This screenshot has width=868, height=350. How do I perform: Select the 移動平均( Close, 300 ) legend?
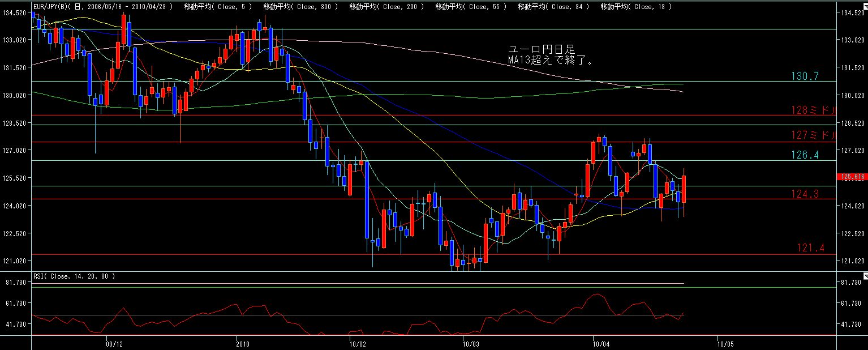300,7
